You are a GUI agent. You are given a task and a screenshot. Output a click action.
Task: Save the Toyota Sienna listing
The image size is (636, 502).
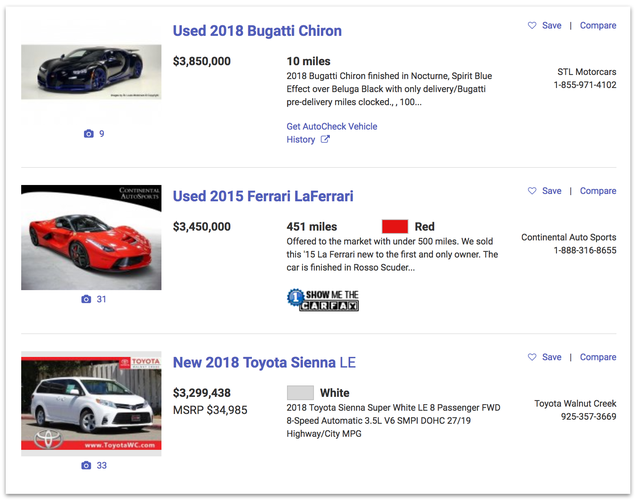click(552, 357)
